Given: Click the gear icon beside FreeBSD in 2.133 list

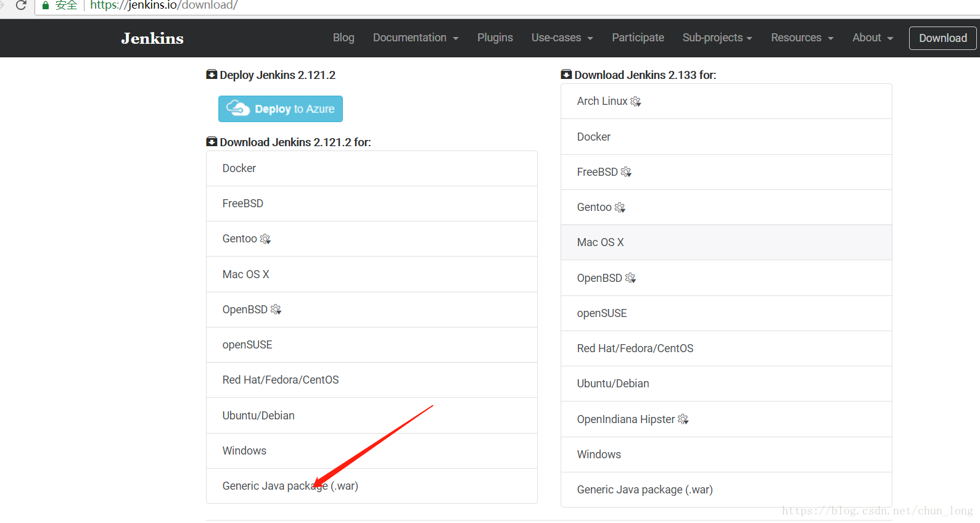Looking at the screenshot, I should 626,172.
